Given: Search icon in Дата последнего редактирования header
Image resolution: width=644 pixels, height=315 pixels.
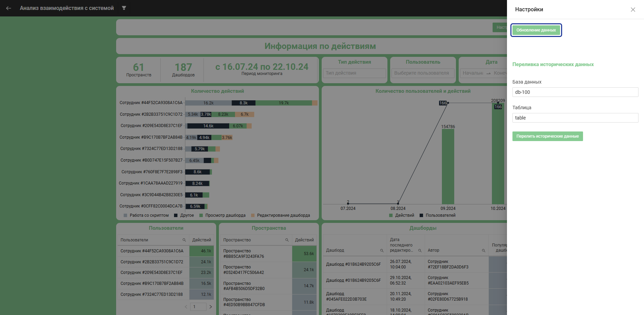Looking at the screenshot, I should [x=420, y=251].
